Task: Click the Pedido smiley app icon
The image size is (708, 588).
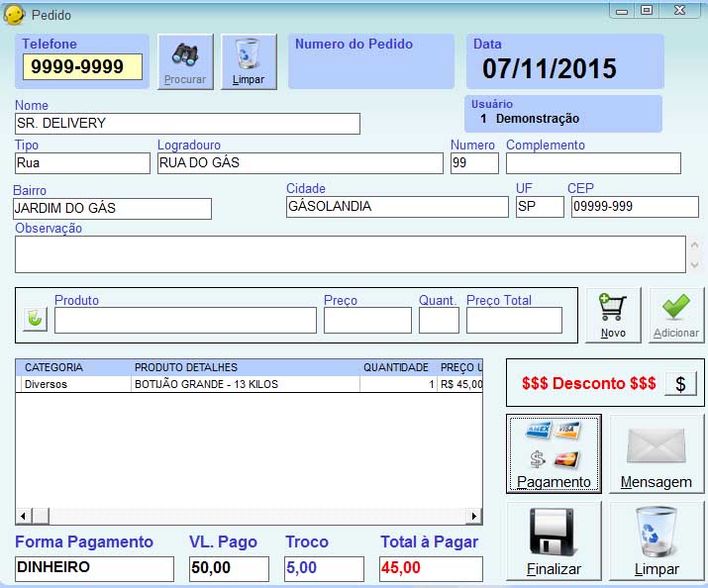Action: pyautogui.click(x=14, y=15)
